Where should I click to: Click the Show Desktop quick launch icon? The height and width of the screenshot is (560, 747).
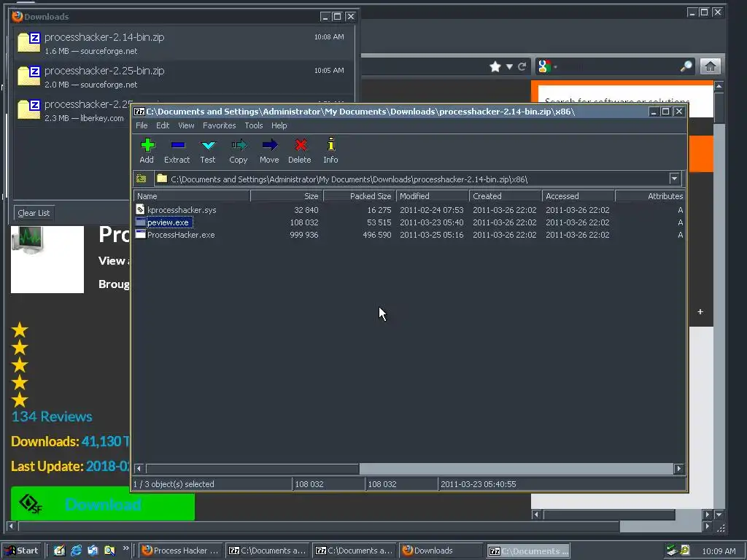(x=59, y=551)
